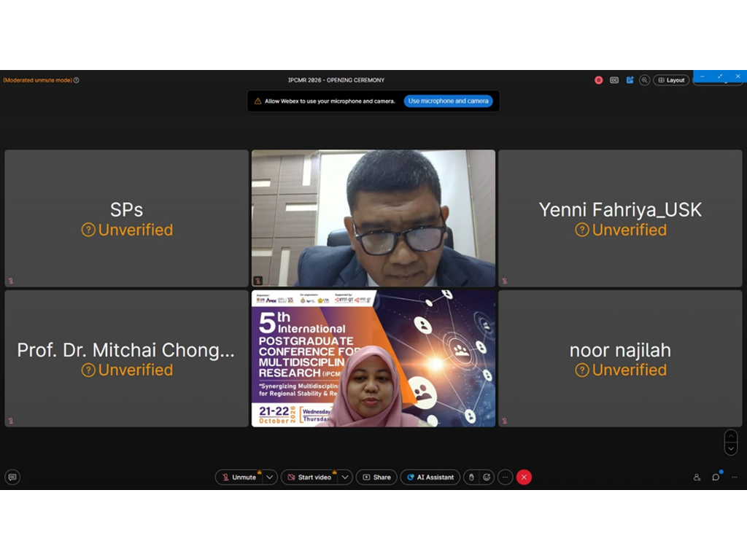Click the Moderated unmute mode label
Screen dimensions: 747x560
38,80
